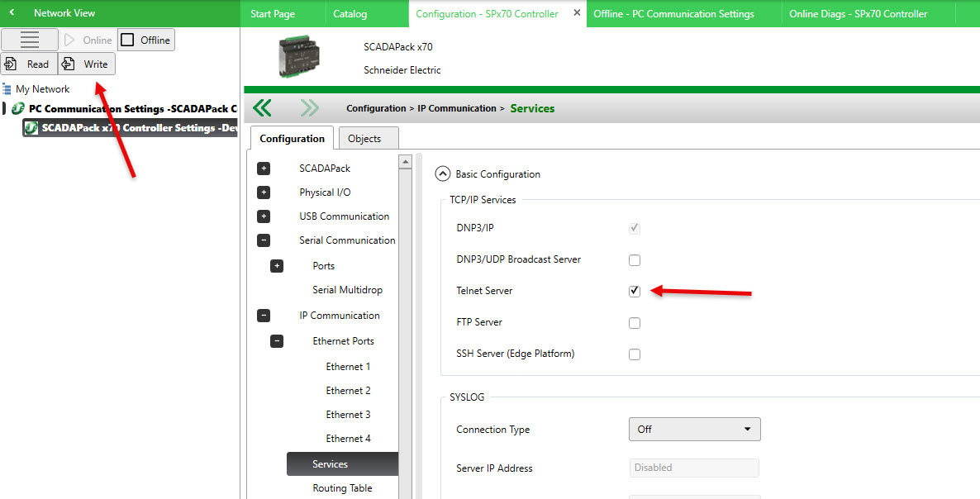
Task: Click the SCADAPack x70 Controller node icon
Action: click(31, 128)
